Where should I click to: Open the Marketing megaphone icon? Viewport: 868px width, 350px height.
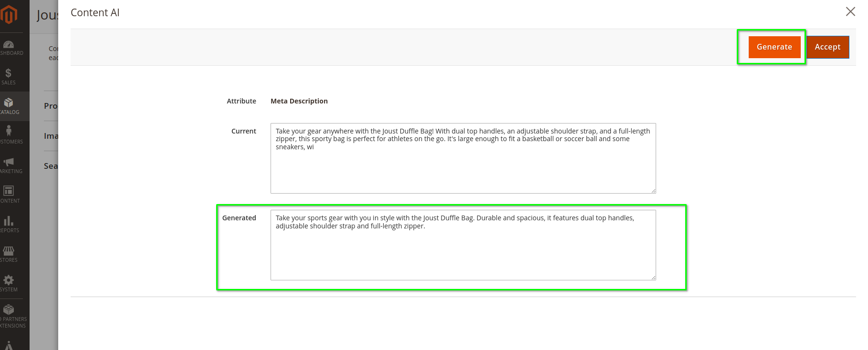(9, 162)
